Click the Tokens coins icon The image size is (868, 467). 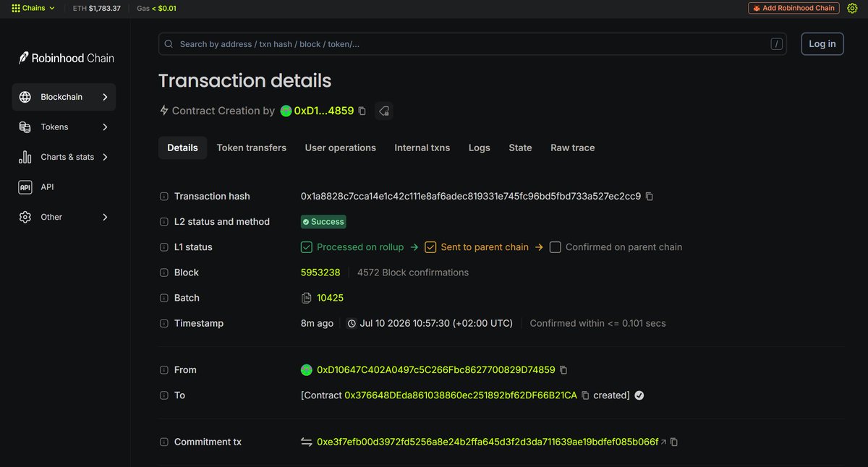(25, 127)
